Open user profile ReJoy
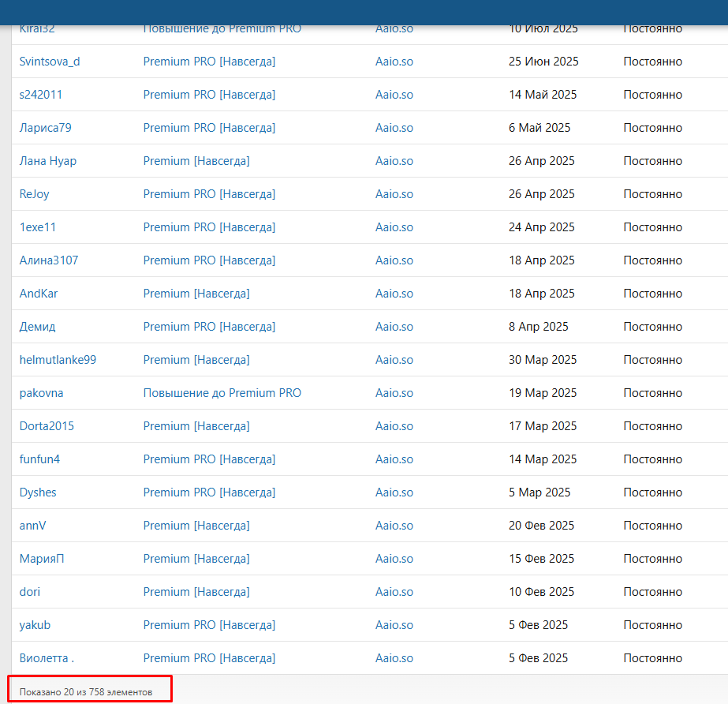 [35, 194]
